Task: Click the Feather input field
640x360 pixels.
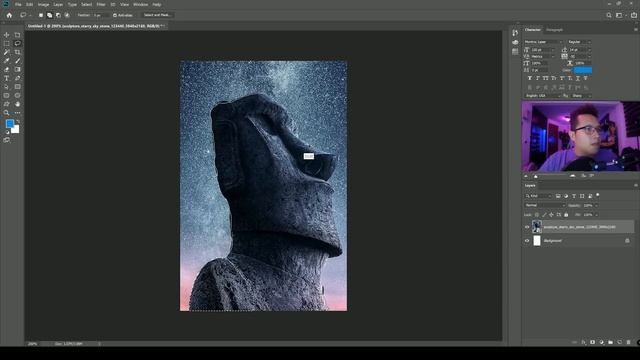Action: pyautogui.click(x=100, y=15)
